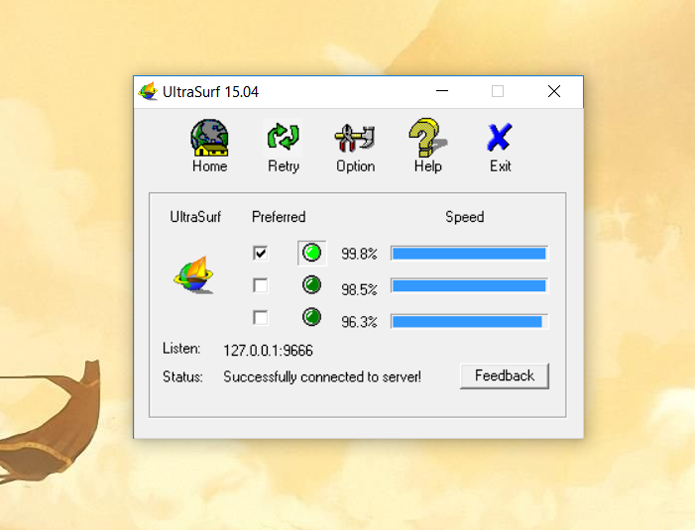Click the 98.5% speed bar
The image size is (695, 530).
point(469,286)
